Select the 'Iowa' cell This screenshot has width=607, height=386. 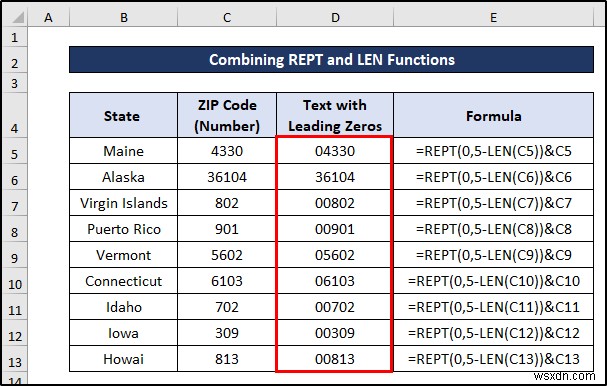(x=123, y=333)
